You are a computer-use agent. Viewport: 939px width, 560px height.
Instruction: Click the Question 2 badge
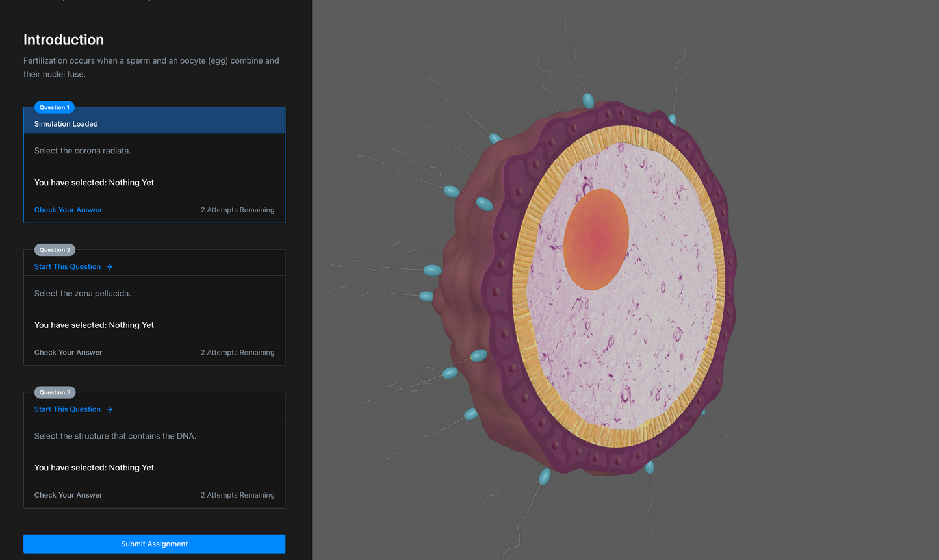pos(55,249)
